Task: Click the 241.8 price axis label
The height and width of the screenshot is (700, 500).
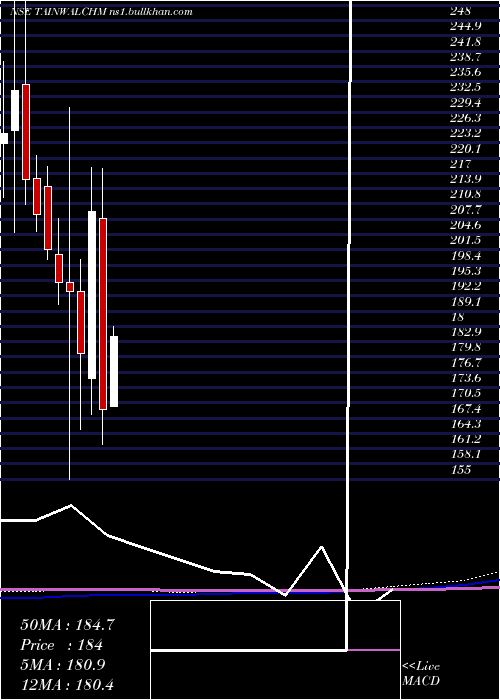Action: pyautogui.click(x=465, y=42)
